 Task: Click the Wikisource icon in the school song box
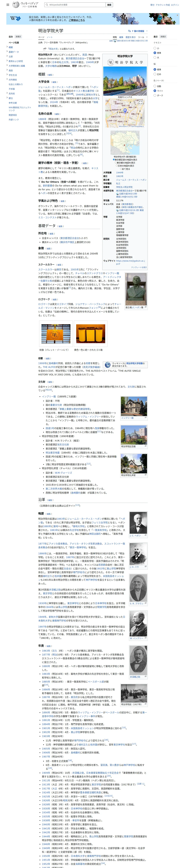pos(107,365)
